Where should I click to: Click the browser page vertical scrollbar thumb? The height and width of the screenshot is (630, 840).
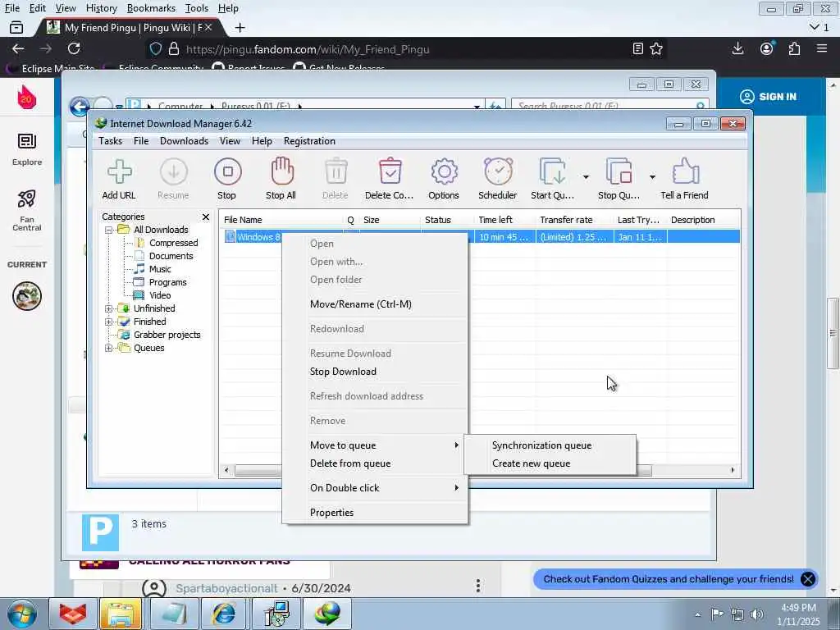click(833, 333)
